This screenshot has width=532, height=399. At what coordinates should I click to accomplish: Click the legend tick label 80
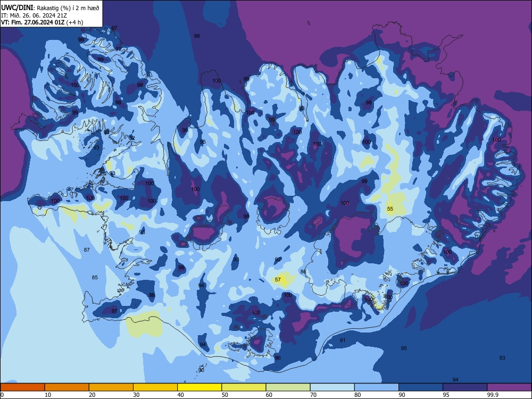(x=358, y=395)
